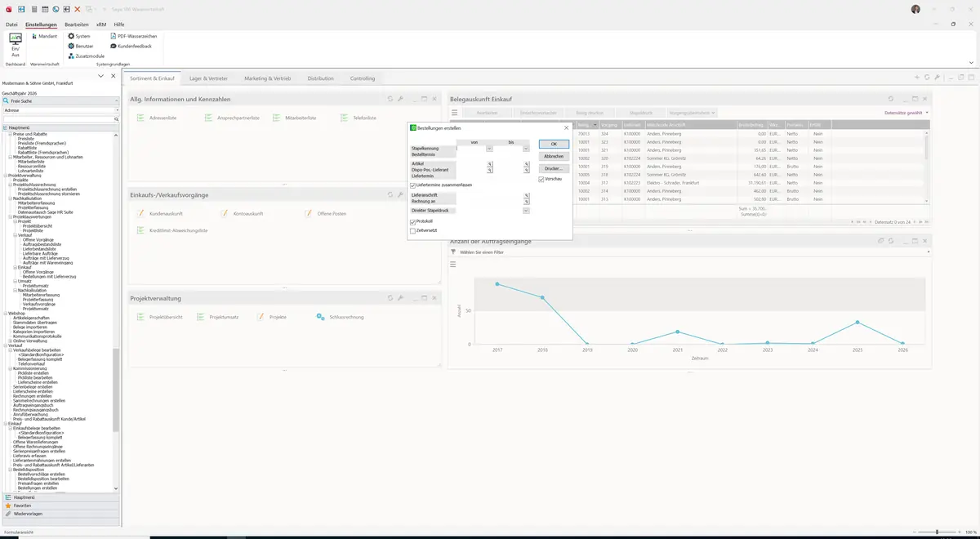Open the Direkter Stapeldruck dropdown
Image resolution: width=980 pixels, height=539 pixels.
tap(526, 211)
